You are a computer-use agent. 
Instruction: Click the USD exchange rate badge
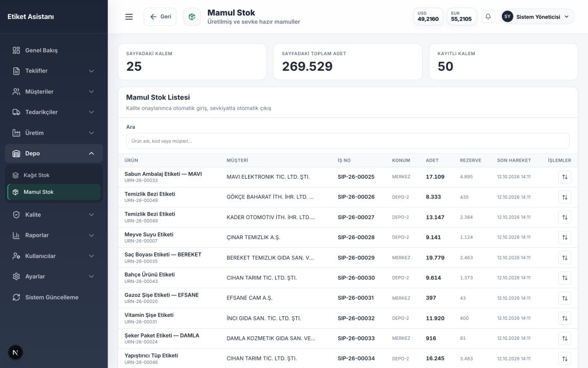[x=428, y=17]
